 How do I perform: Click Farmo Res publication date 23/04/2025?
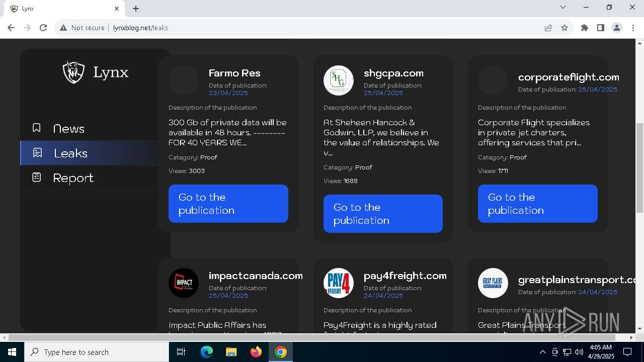(x=228, y=93)
